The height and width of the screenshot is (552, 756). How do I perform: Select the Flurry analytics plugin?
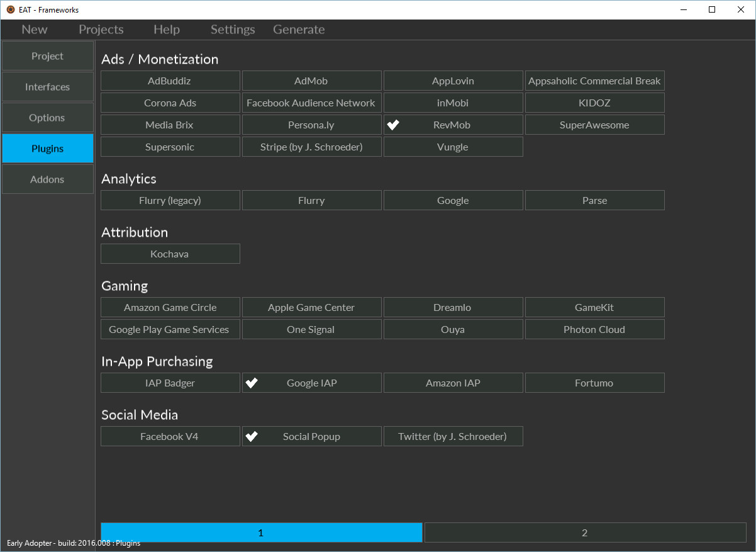point(311,200)
